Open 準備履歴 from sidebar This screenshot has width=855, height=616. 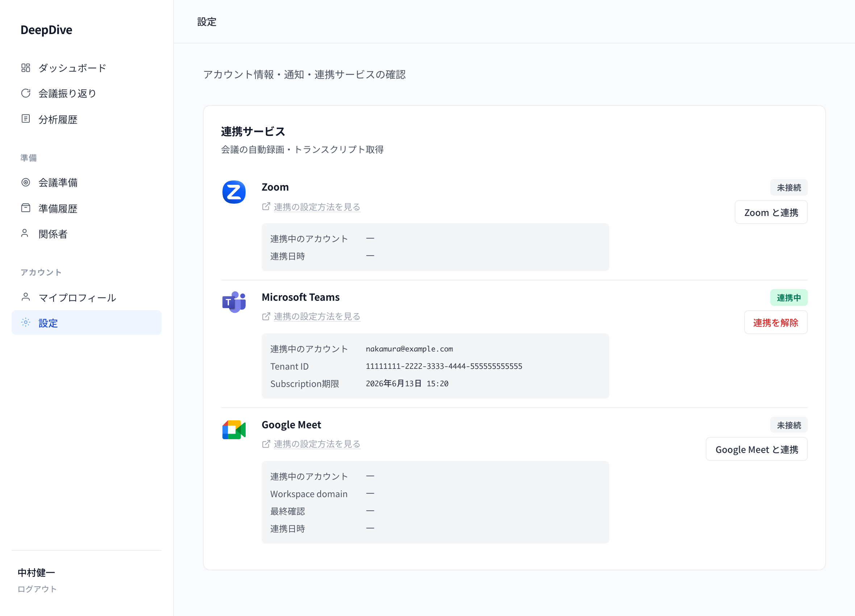(86, 208)
